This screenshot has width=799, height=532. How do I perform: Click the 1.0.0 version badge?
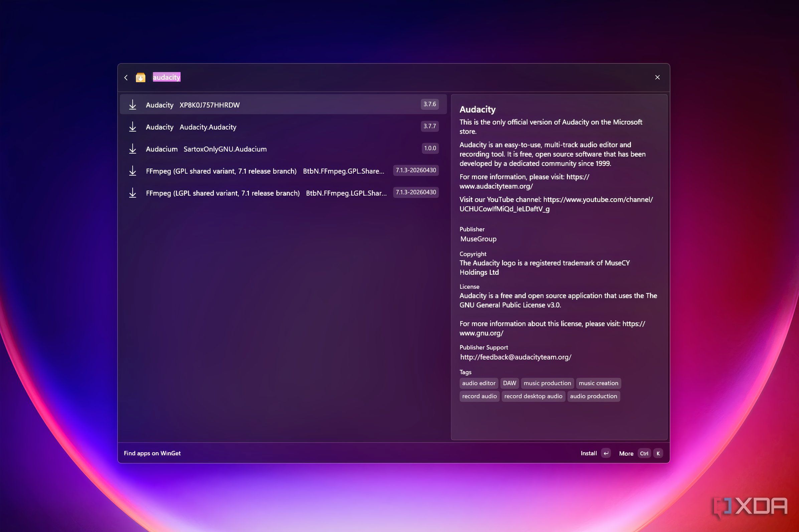(x=430, y=148)
